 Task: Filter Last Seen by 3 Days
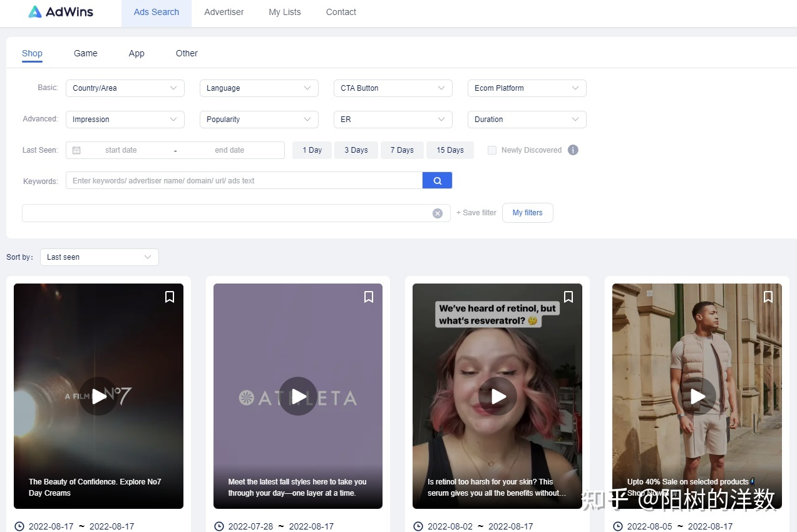pos(356,150)
